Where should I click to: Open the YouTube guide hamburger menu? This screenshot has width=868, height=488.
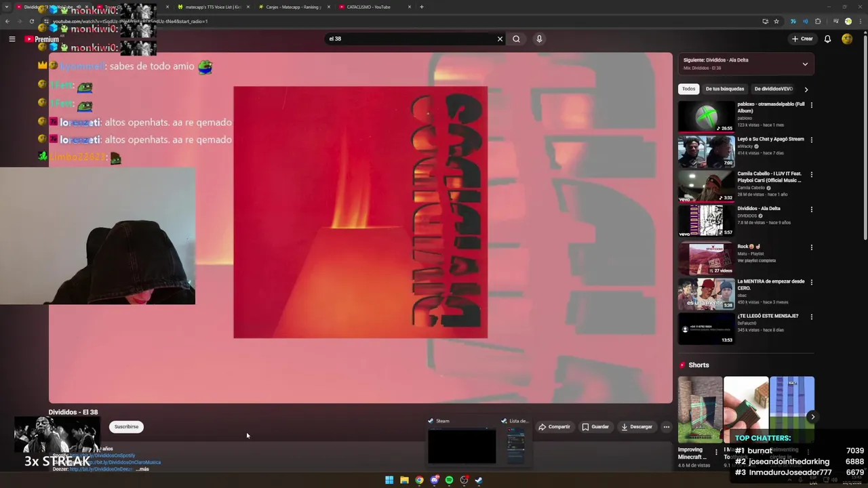click(12, 39)
